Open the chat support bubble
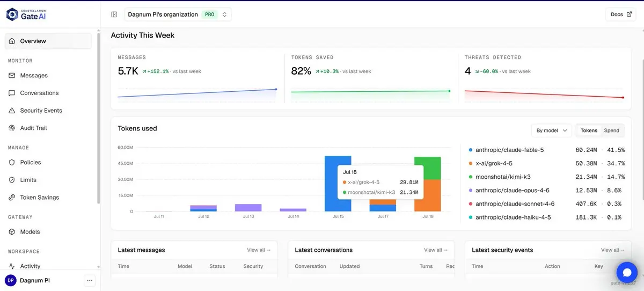 (626, 272)
